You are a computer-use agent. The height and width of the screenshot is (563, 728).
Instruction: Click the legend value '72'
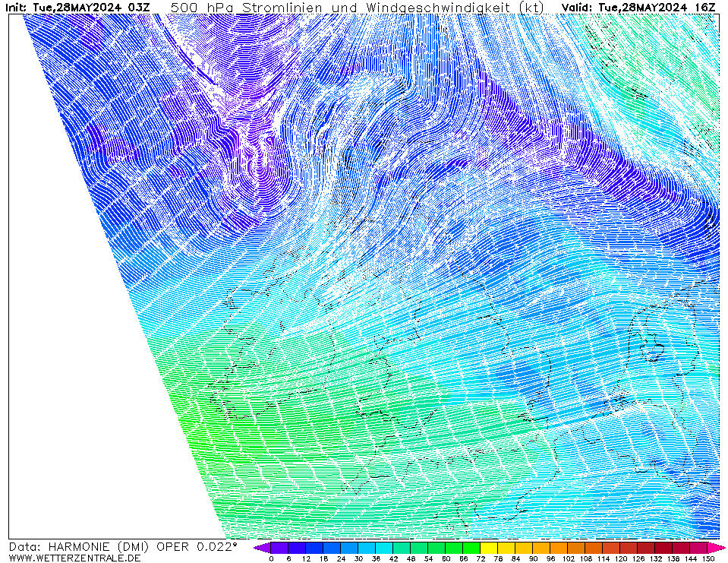pos(481,558)
